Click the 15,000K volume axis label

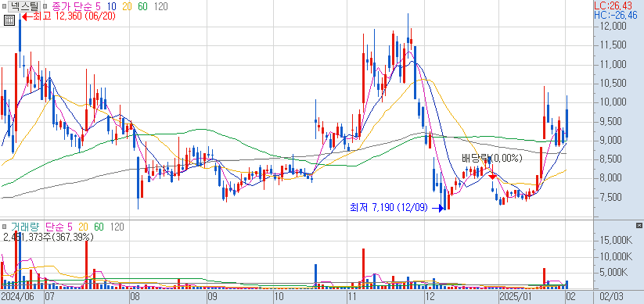pyautogui.click(x=616, y=241)
